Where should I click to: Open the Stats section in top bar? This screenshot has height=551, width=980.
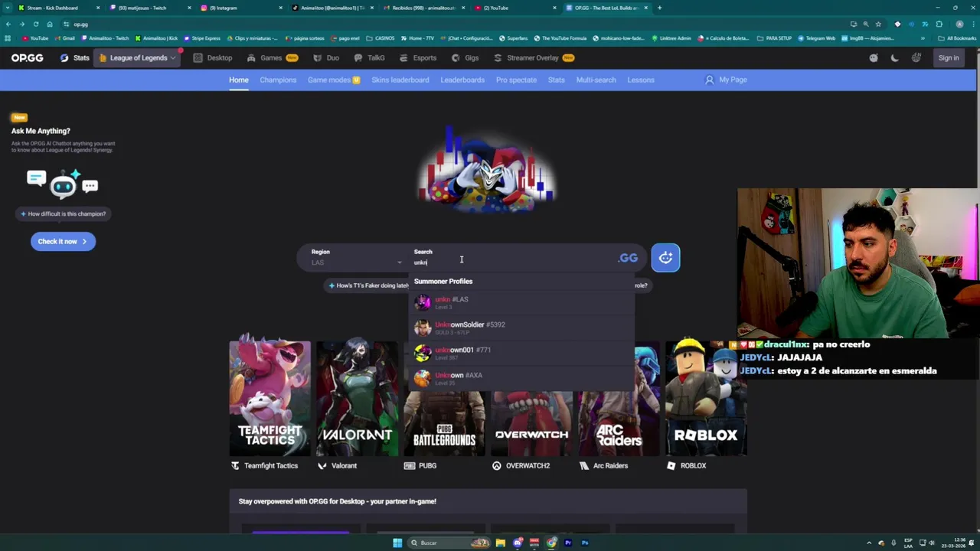pos(75,57)
